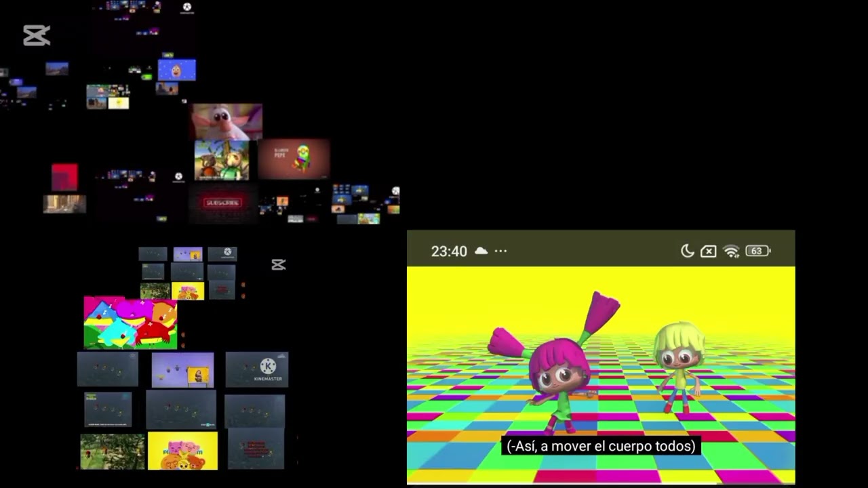The width and height of the screenshot is (868, 488).
Task: Open the white furry Booba creature thumbnail
Action: click(226, 121)
